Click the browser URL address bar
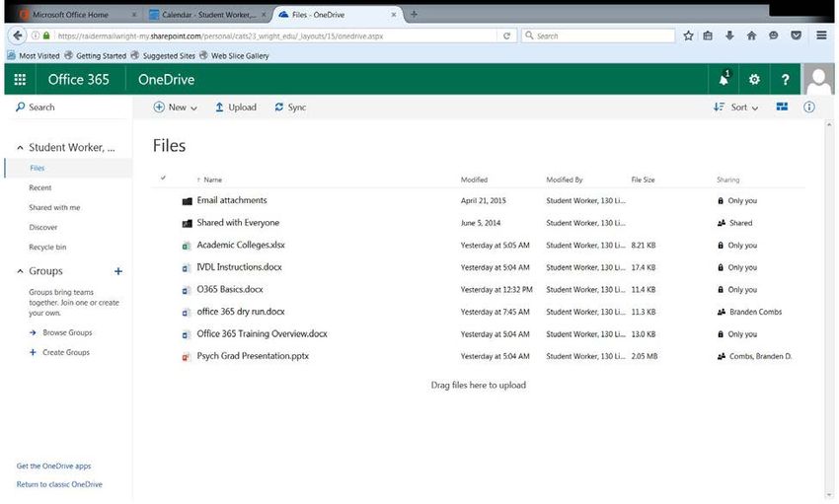 (x=275, y=36)
